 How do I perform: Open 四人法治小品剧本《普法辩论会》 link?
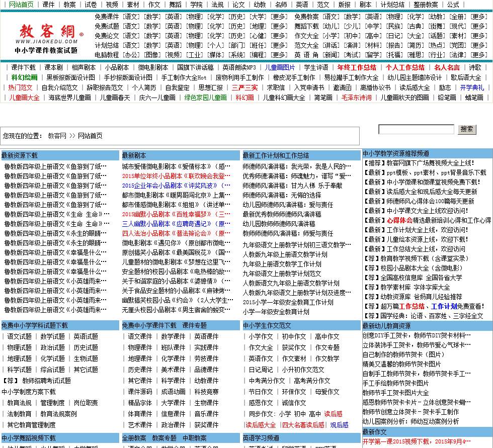point(176,233)
